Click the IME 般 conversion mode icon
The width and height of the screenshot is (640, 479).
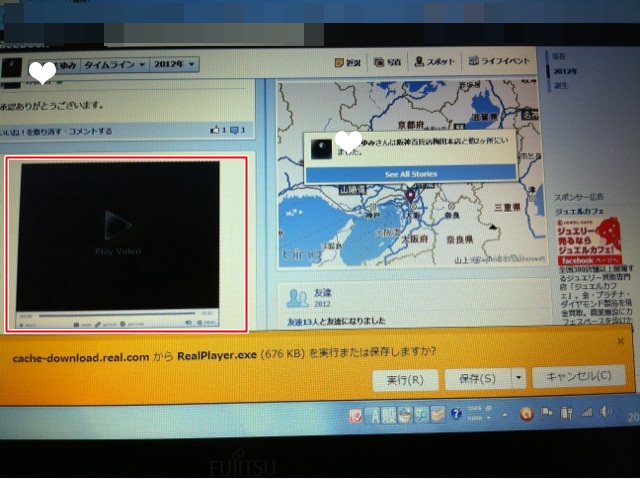coord(389,416)
